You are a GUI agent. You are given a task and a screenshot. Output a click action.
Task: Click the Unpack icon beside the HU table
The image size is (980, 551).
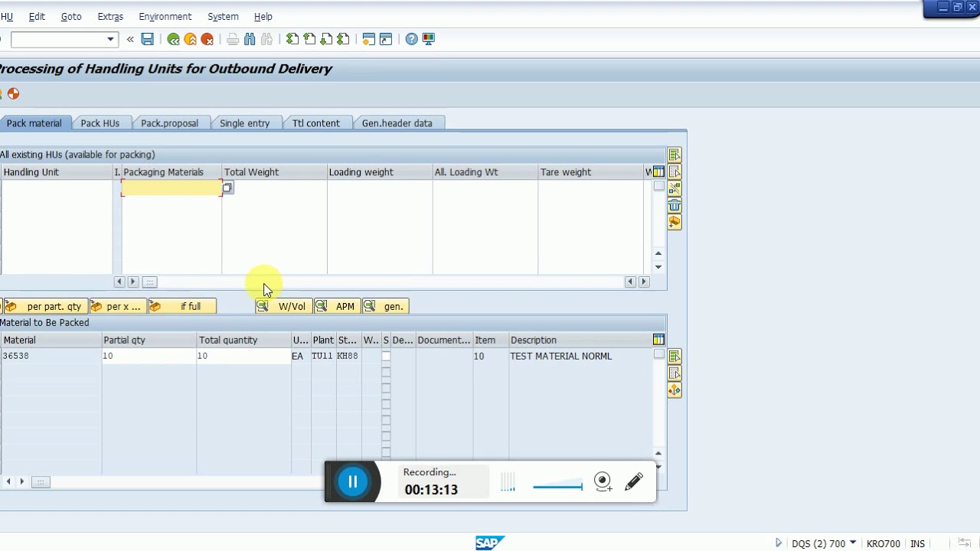tap(675, 189)
